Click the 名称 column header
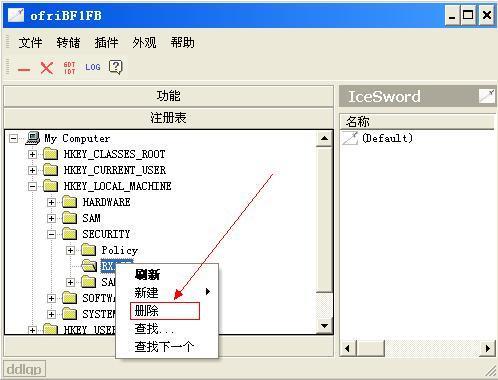 click(417, 121)
